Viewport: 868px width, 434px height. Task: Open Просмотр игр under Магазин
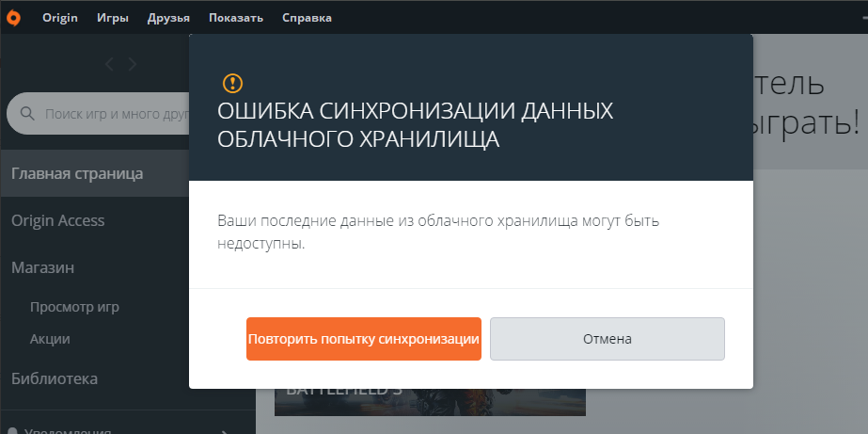click(74, 307)
